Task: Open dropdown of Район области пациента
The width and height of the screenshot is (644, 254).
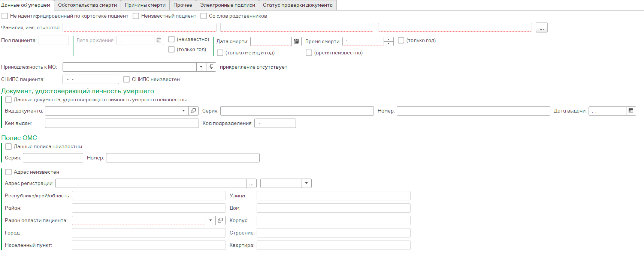Action: tap(211, 220)
